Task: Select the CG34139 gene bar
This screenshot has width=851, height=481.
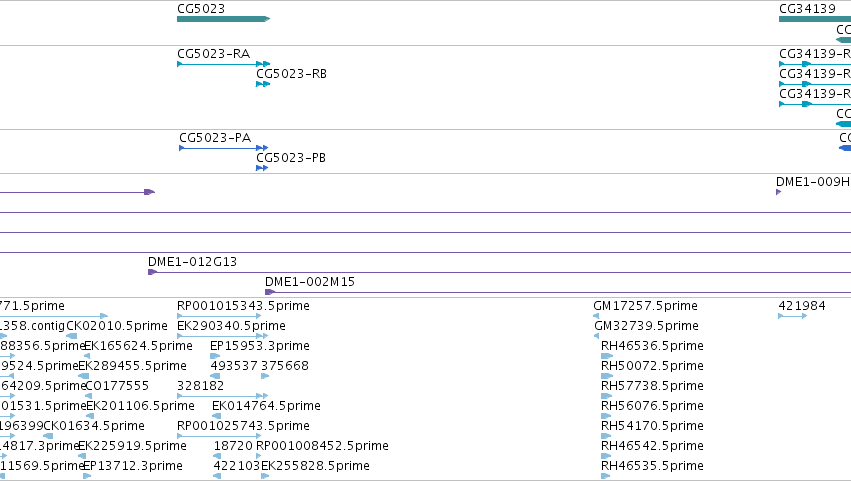Action: [x=815, y=19]
